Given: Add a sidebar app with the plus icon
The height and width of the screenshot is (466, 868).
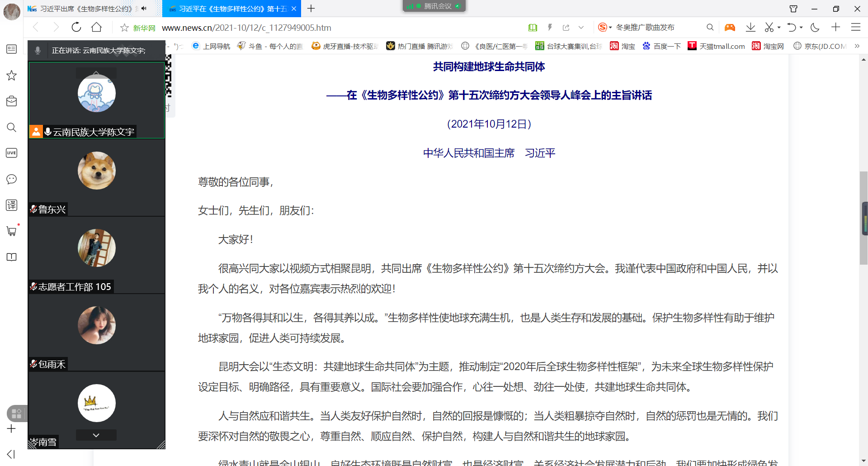Looking at the screenshot, I should click(12, 429).
